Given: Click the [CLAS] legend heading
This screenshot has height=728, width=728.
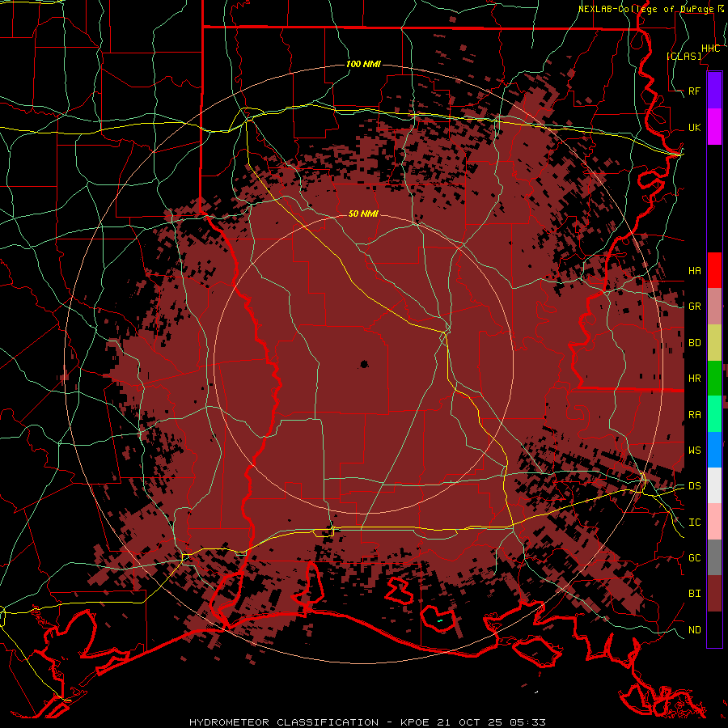Looking at the screenshot, I should tap(684, 56).
